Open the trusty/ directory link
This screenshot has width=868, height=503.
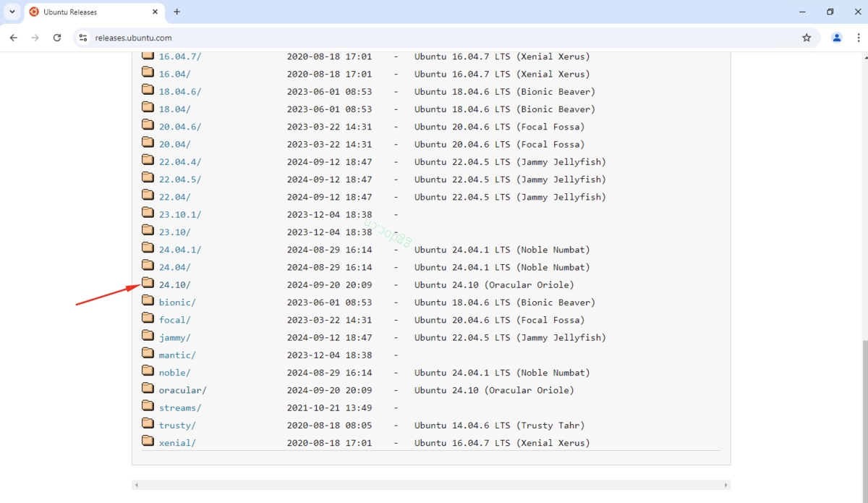click(177, 426)
